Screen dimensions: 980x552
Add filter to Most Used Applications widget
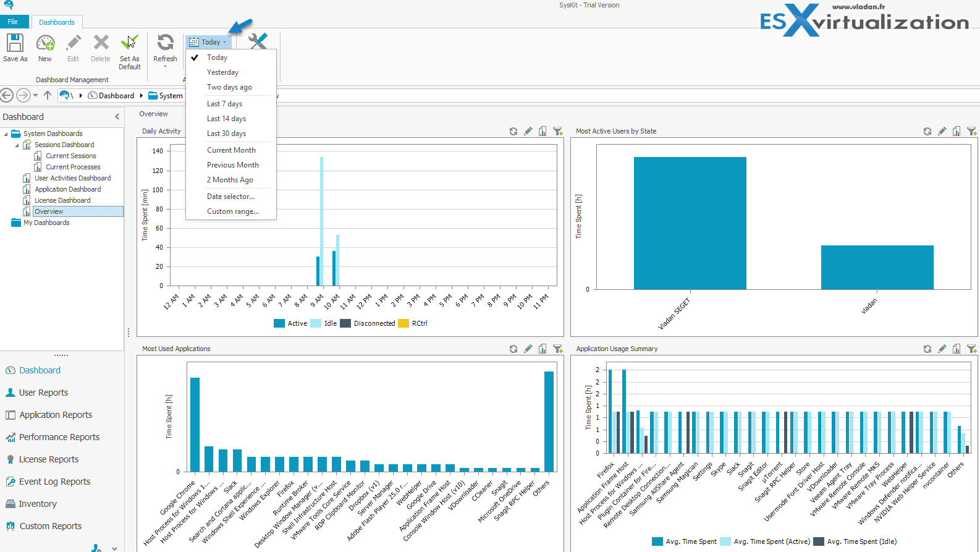[x=558, y=349]
